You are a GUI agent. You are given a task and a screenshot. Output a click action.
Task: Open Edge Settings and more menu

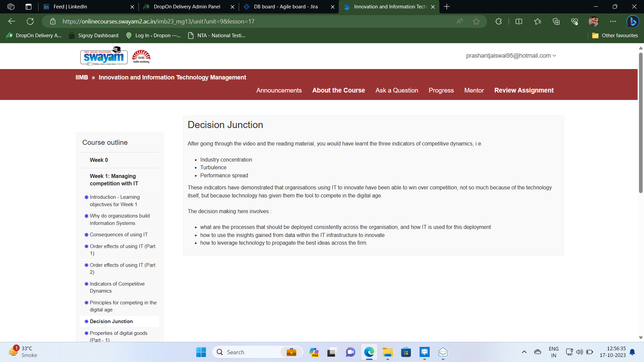613,21
